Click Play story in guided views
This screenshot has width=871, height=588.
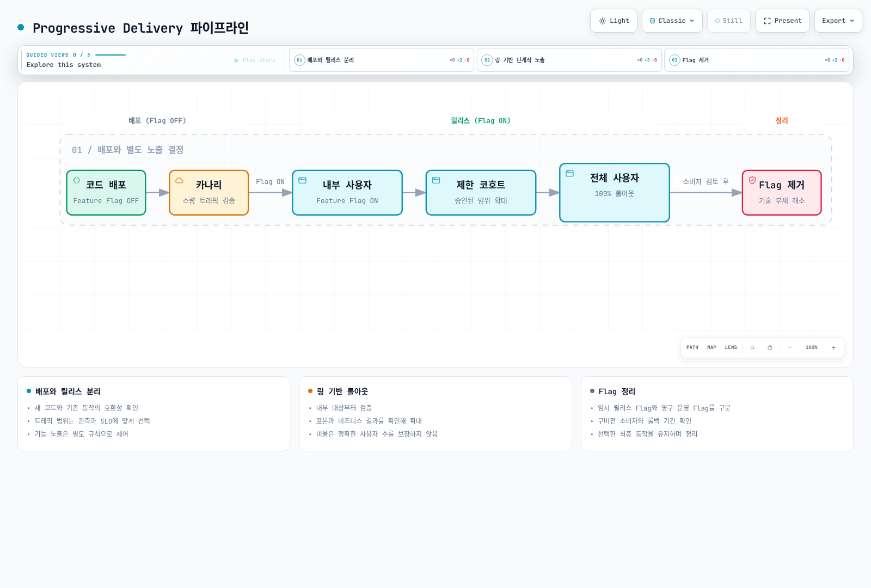(255, 60)
